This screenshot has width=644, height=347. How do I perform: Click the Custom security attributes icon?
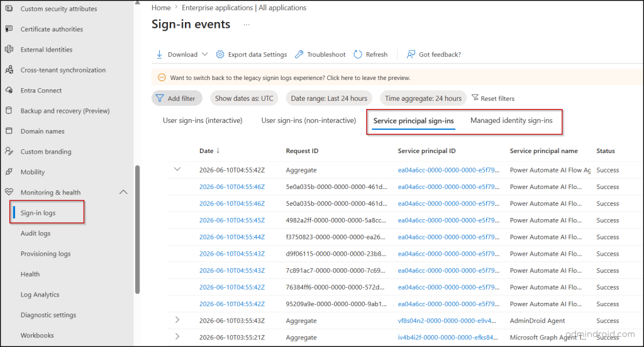pos(9,8)
